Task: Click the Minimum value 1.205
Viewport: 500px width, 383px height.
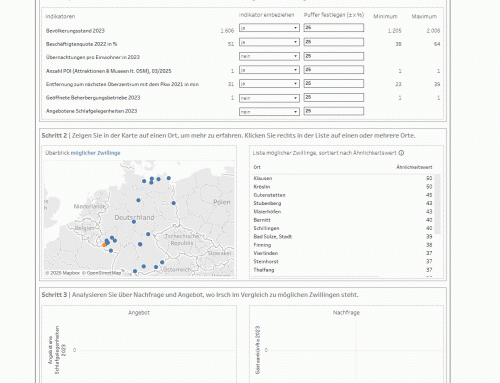Action: 395,31
